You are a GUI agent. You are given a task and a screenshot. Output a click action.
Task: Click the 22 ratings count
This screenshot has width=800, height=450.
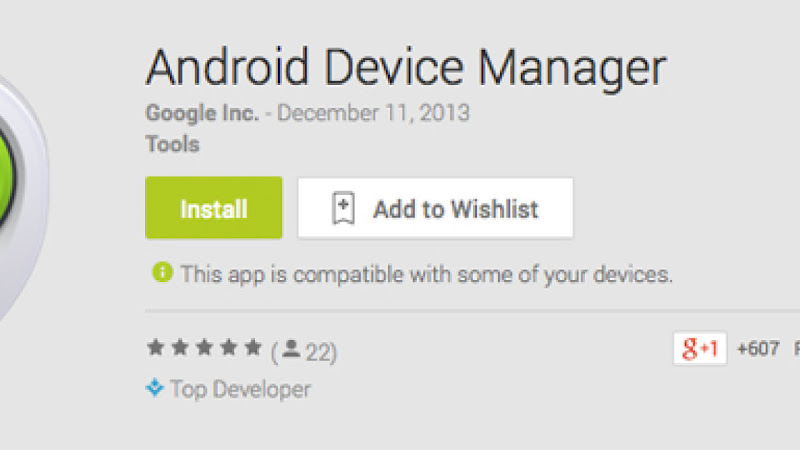point(318,352)
